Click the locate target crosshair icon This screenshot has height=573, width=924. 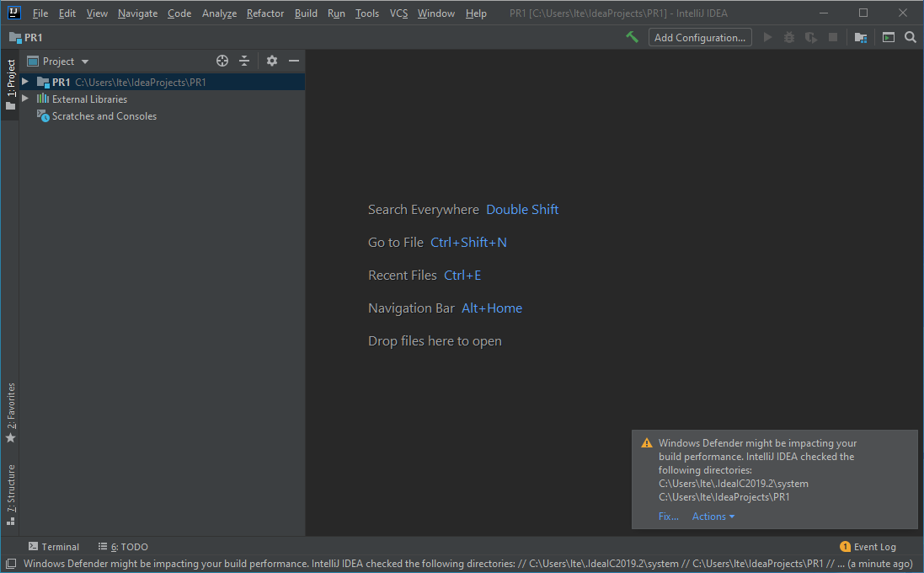tap(222, 61)
